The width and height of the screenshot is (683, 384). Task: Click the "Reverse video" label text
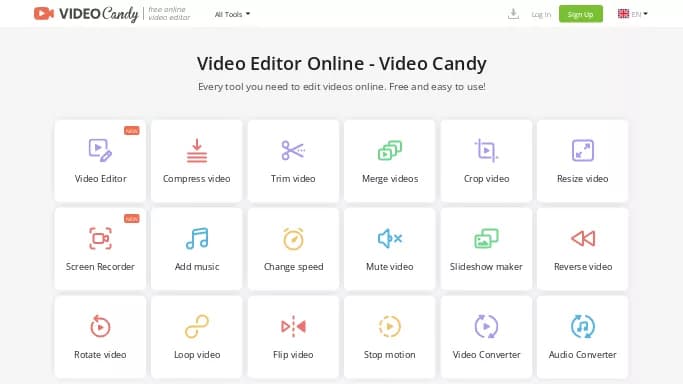tap(583, 266)
